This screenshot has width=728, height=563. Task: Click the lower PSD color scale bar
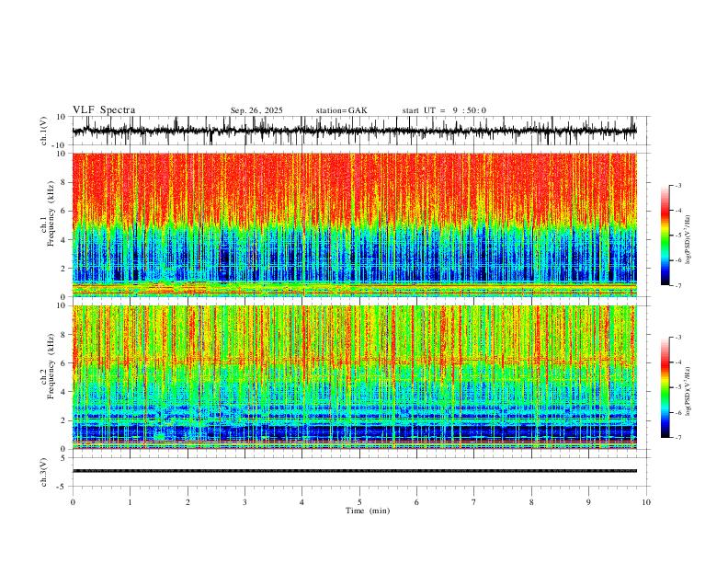[x=665, y=387]
